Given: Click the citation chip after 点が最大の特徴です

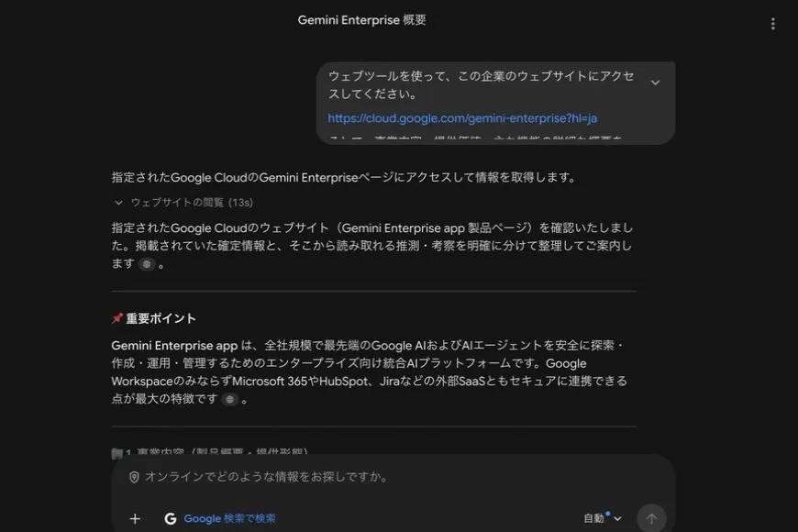Looking at the screenshot, I should [230, 400].
